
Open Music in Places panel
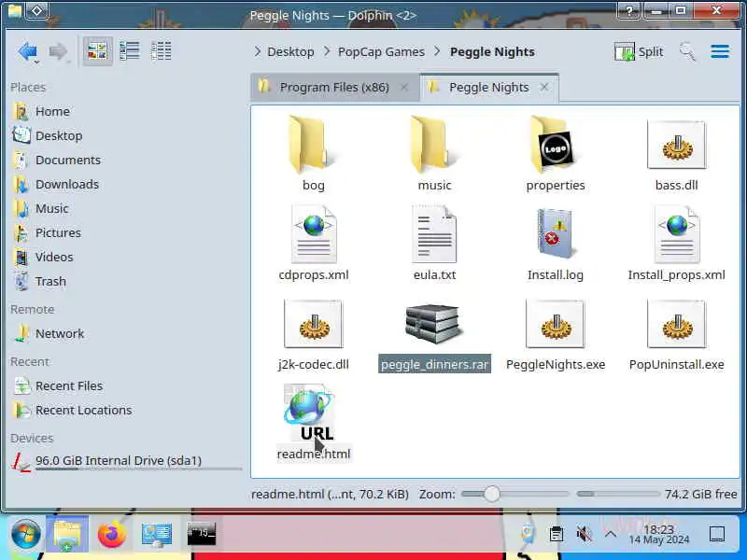coord(51,208)
